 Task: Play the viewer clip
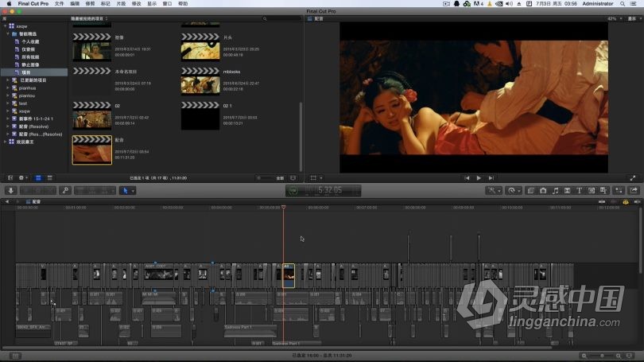coord(479,178)
